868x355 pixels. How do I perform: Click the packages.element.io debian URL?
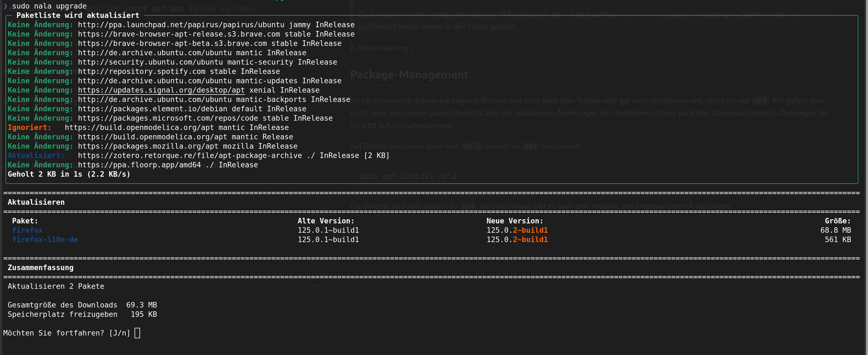[152, 109]
